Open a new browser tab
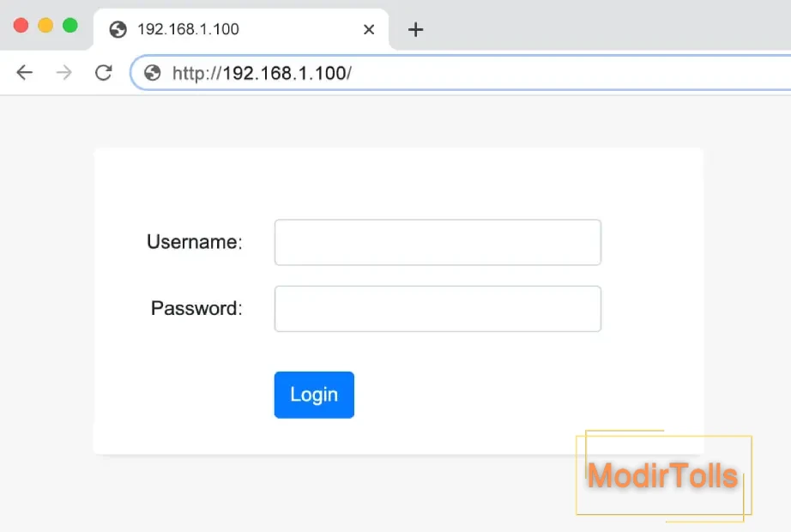This screenshot has height=532, width=791. pos(415,30)
